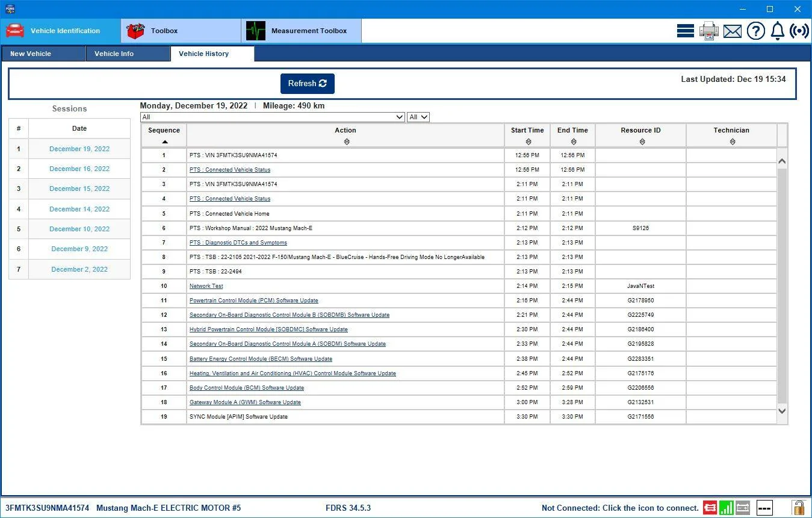Screen dimensions: 812x518
Task: Switch to Toolbox tab
Action: [x=181, y=31]
